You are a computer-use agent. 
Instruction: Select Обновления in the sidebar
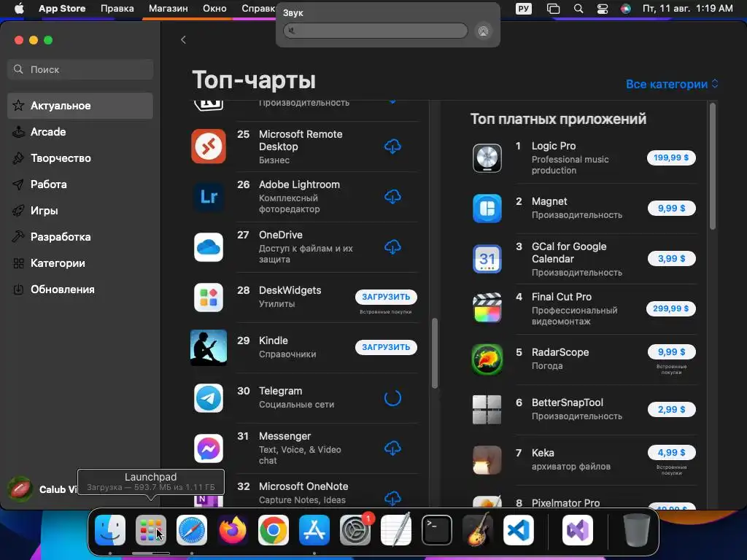click(80, 289)
